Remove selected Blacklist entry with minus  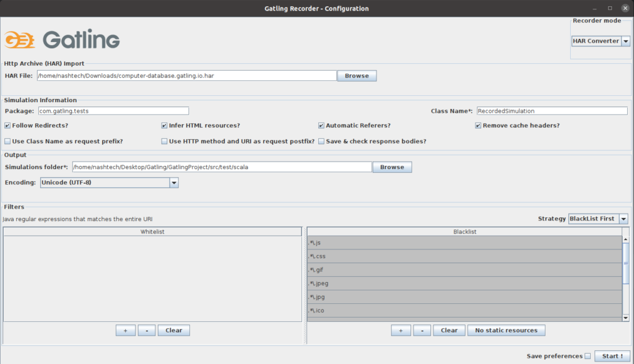(x=422, y=331)
